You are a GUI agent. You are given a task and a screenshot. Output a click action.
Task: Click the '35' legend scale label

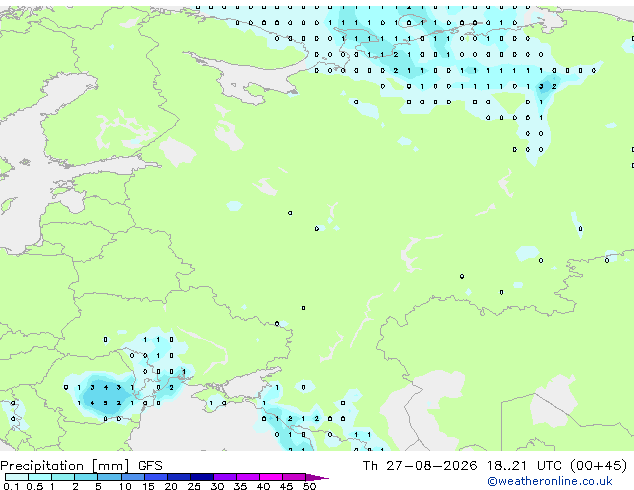tap(240, 486)
